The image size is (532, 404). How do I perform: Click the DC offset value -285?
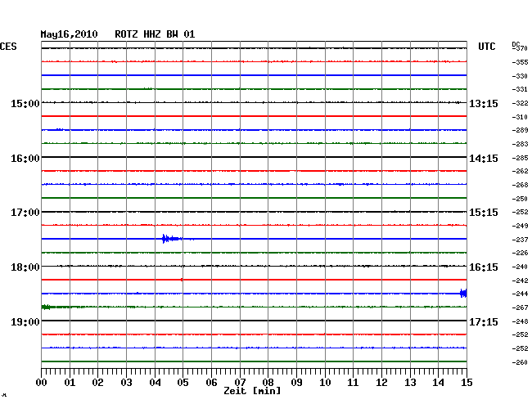click(x=520, y=158)
